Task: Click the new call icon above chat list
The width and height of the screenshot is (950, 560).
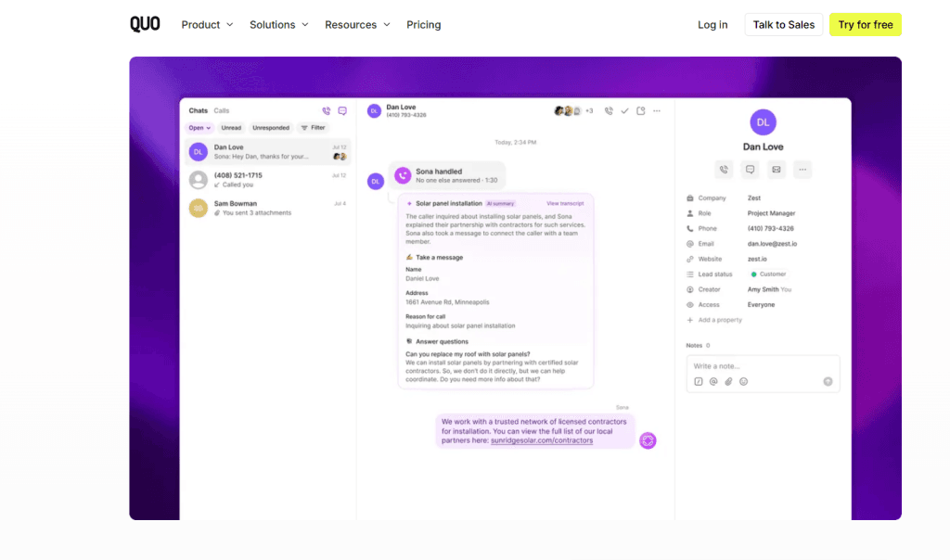Action: (x=326, y=110)
